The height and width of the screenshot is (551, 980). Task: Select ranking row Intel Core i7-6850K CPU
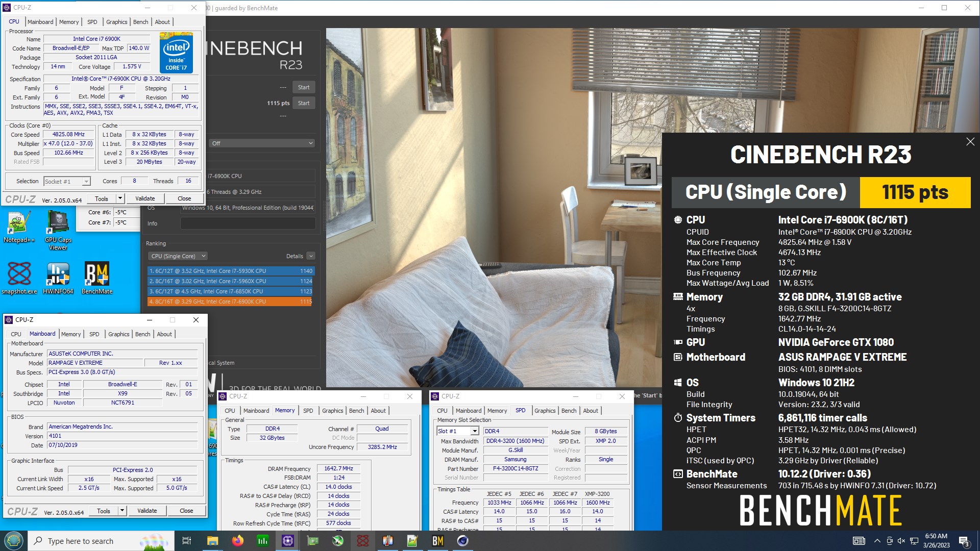pyautogui.click(x=231, y=291)
